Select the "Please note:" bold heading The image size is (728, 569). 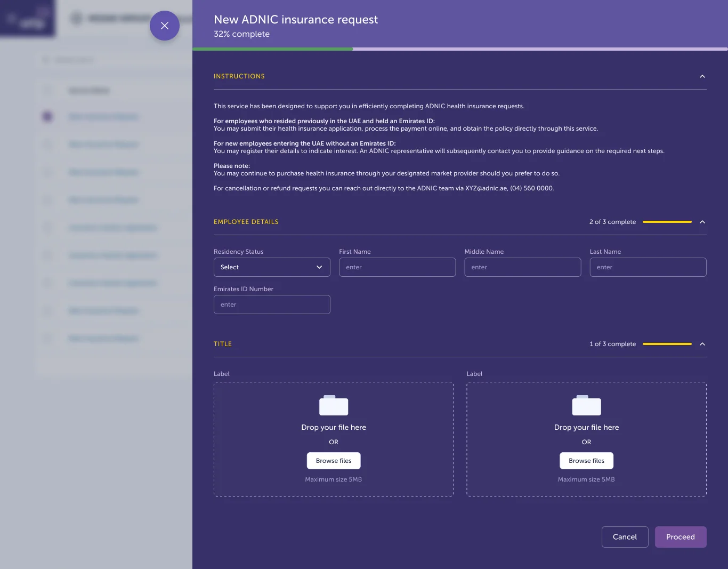click(232, 166)
